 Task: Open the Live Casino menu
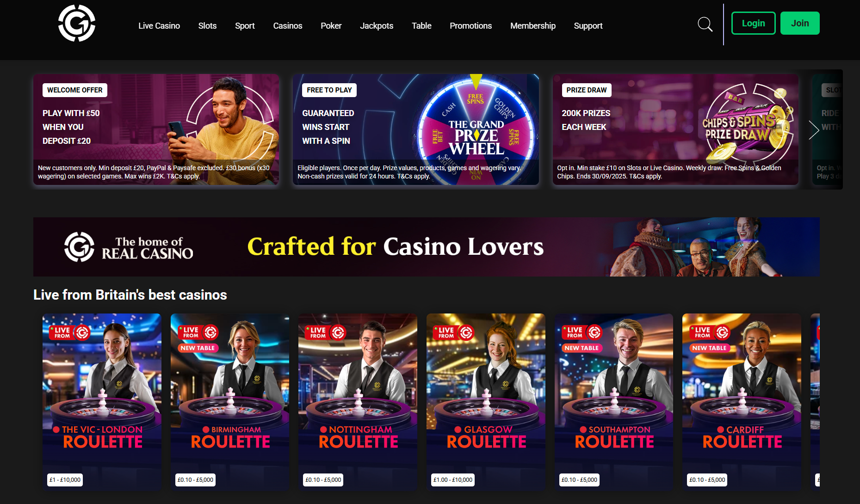(159, 26)
